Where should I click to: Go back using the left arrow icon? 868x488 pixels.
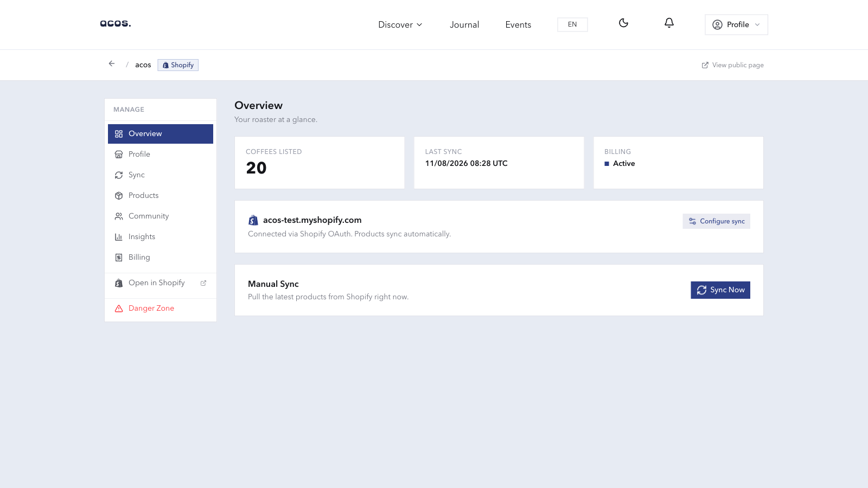pos(112,64)
